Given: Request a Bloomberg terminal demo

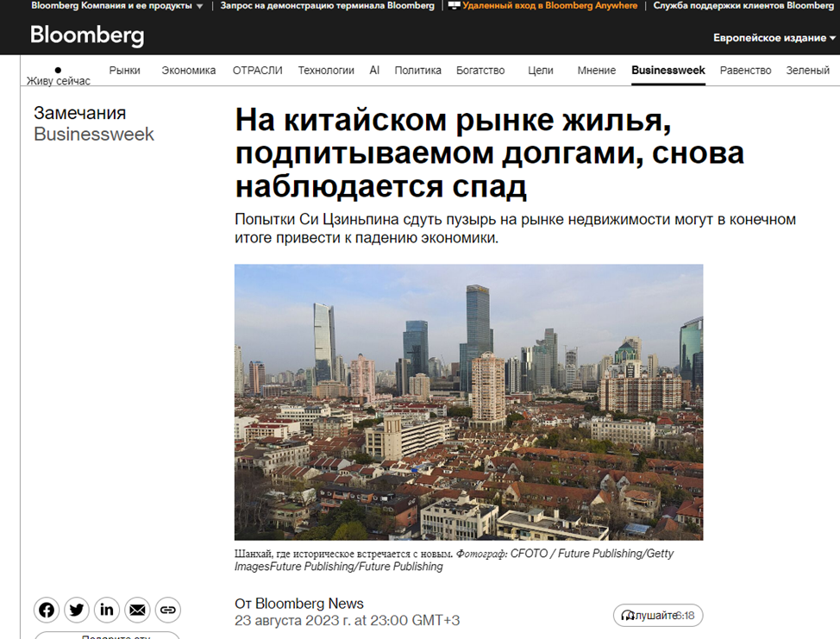Looking at the screenshot, I should [328, 5].
